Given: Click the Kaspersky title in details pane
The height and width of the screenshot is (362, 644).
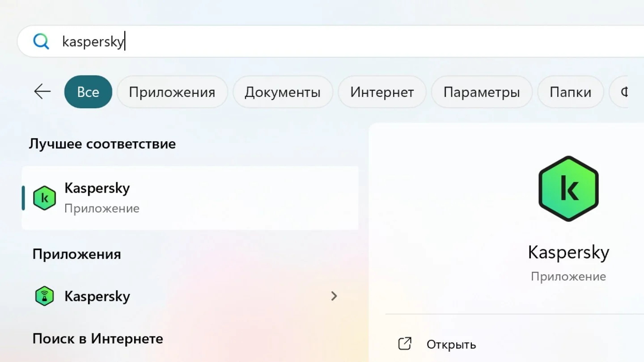Looking at the screenshot, I should coord(568,253).
